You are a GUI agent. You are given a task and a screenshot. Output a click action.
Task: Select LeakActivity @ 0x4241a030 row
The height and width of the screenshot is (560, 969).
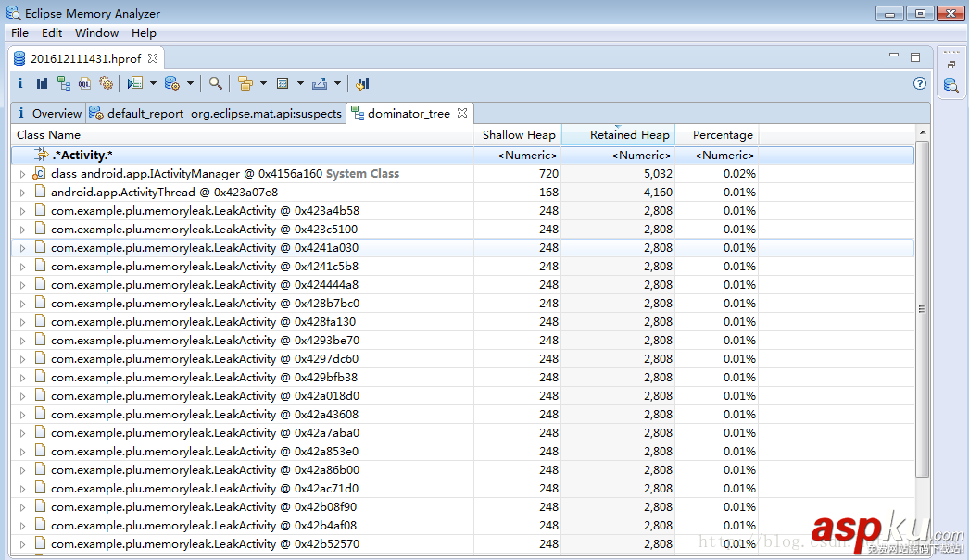point(204,248)
